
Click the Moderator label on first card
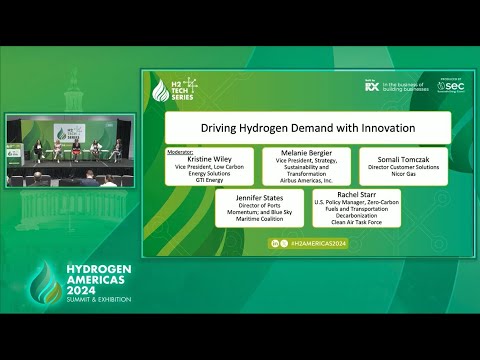click(x=180, y=152)
